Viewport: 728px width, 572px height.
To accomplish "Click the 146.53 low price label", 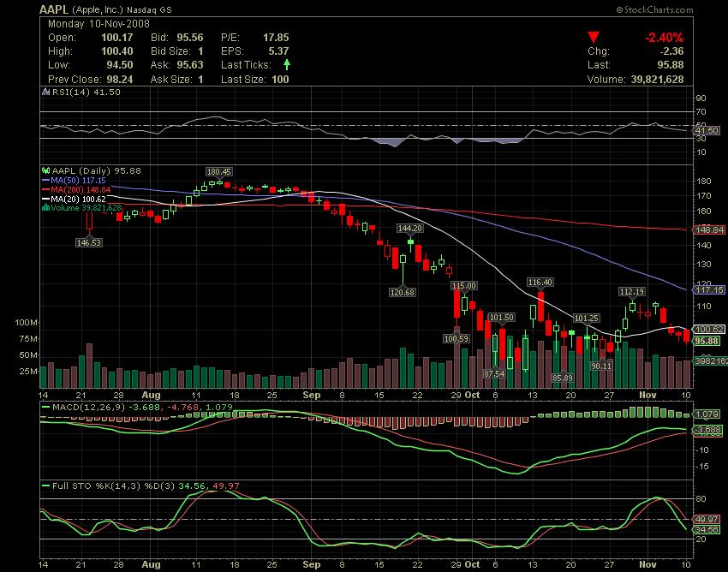I will (x=89, y=242).
